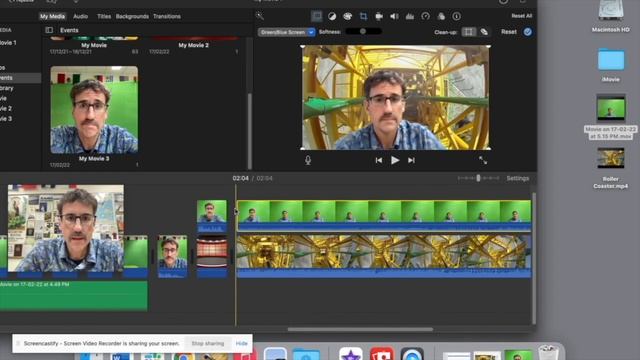Toggle the sidebar list icon beside Events

point(49,30)
